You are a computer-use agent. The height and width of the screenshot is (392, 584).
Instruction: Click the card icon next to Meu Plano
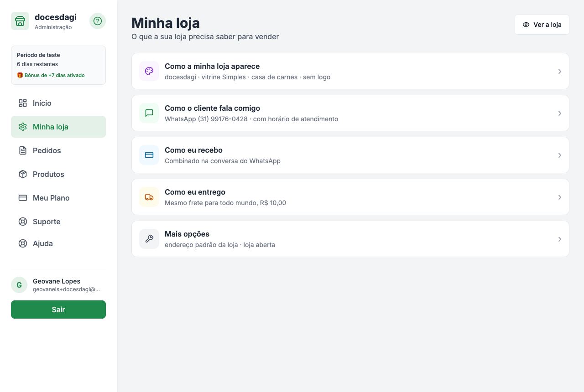tap(23, 198)
